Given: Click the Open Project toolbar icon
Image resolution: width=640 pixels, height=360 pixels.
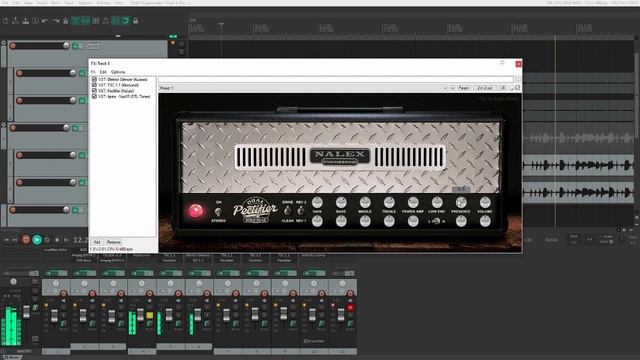Looking at the screenshot, I should pyautogui.click(x=16, y=20).
